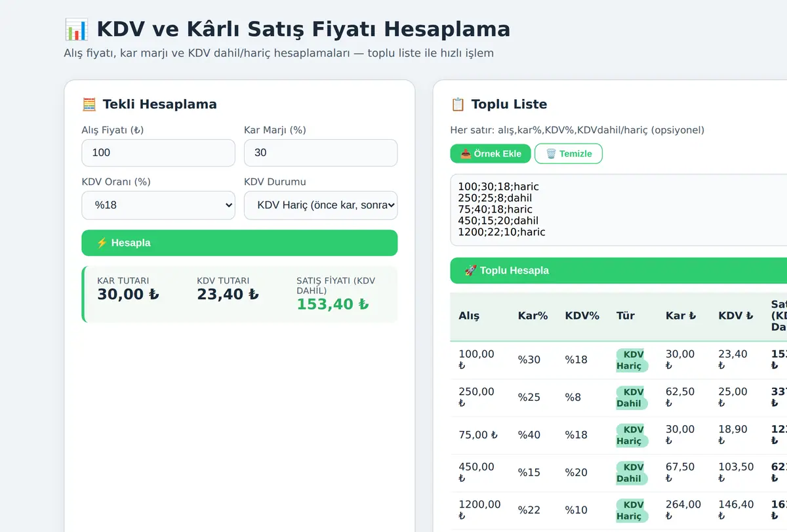Click the clipboard icon beside Toplu Liste
The height and width of the screenshot is (532, 787).
(458, 104)
